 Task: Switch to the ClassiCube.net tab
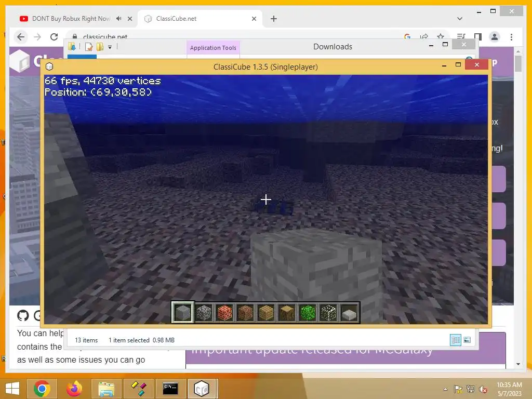[199, 19]
